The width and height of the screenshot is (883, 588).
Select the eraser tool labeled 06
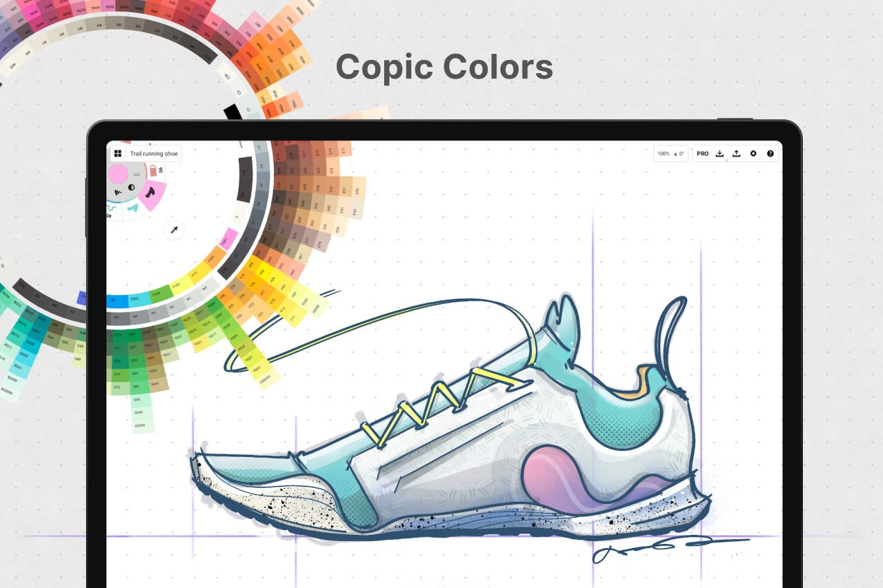(x=154, y=170)
